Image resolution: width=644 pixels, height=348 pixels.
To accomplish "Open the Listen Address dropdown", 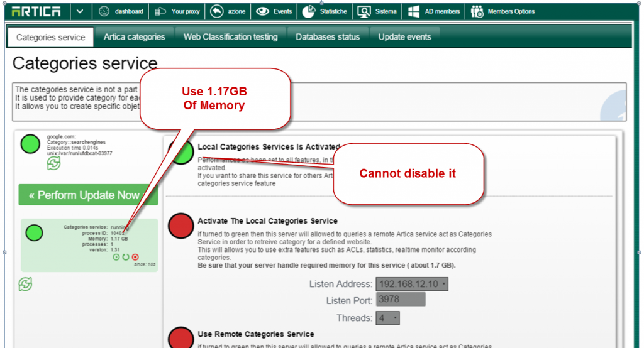I will pyautogui.click(x=412, y=284).
